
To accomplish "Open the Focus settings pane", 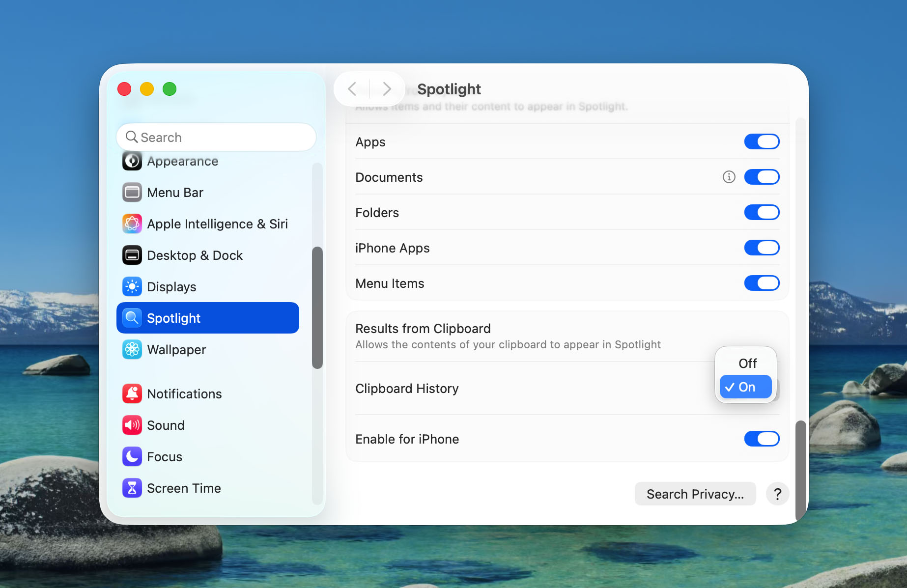I will pyautogui.click(x=207, y=456).
